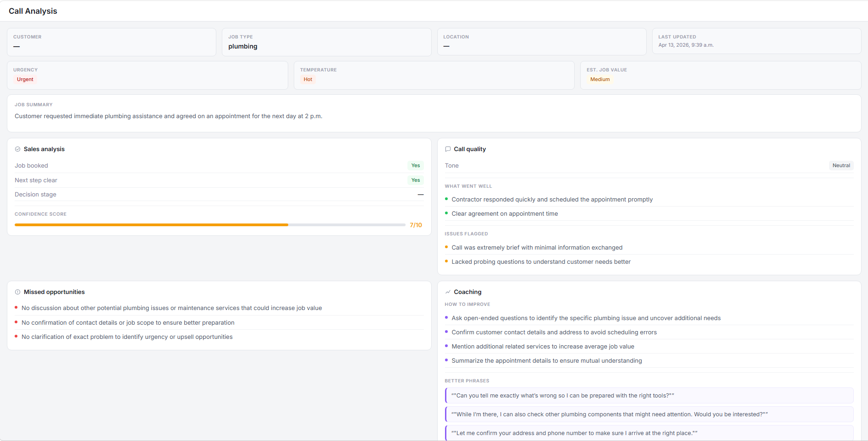
Task: Click the BETTER PHRASES section label
Action: [467, 381]
